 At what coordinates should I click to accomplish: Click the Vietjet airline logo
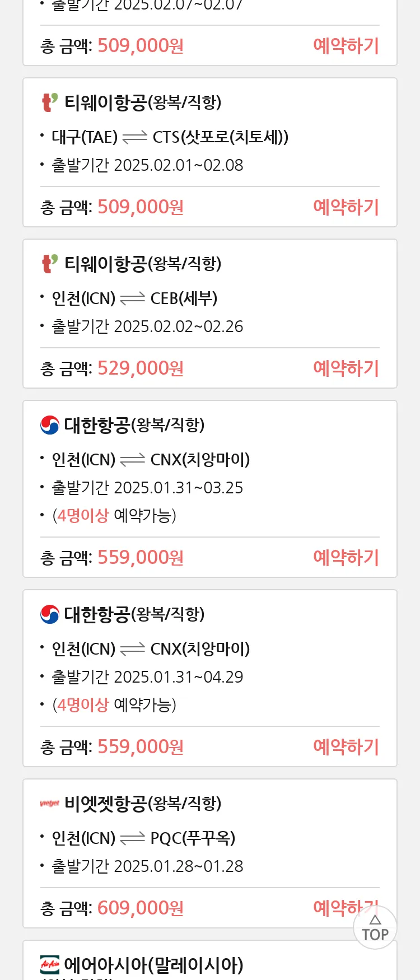pos(50,804)
